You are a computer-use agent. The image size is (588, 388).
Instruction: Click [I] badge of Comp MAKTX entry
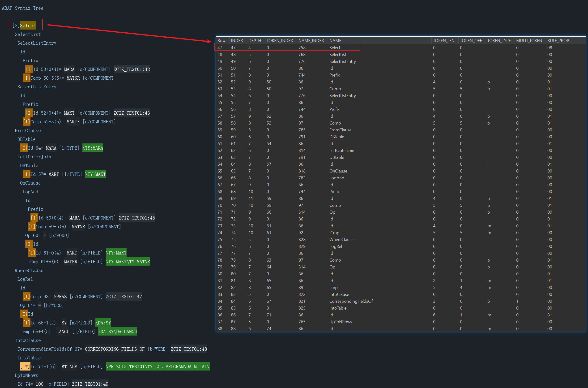point(26,122)
